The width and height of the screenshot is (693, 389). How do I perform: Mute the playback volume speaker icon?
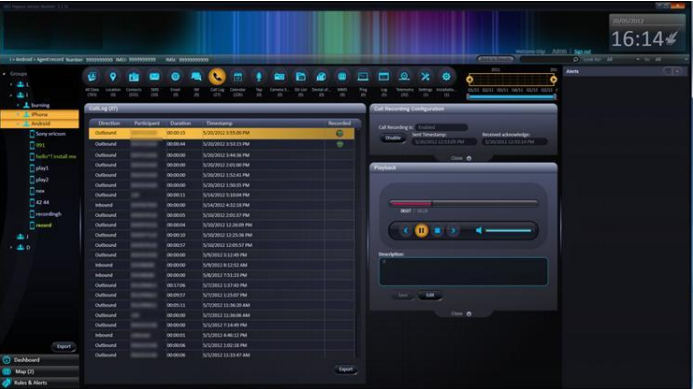[479, 230]
